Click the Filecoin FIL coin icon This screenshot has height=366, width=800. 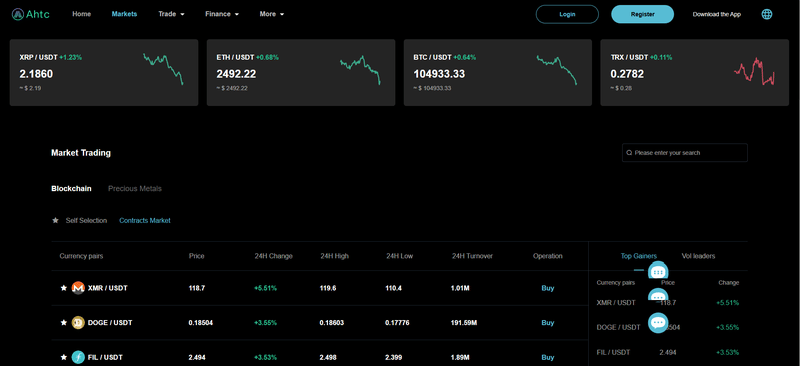pos(78,357)
